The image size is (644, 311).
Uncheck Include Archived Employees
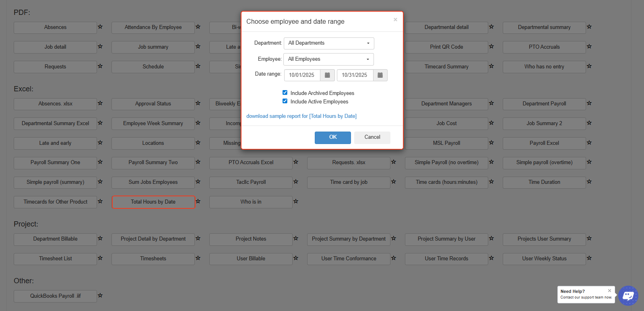point(285,93)
